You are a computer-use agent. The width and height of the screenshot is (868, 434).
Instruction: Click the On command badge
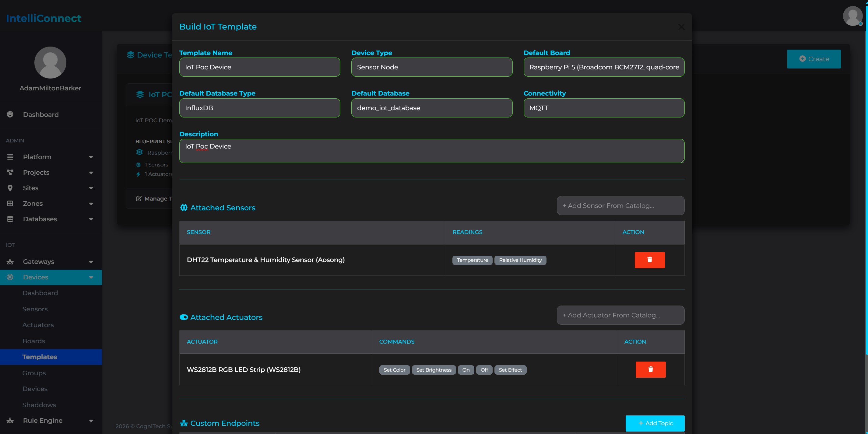point(466,370)
